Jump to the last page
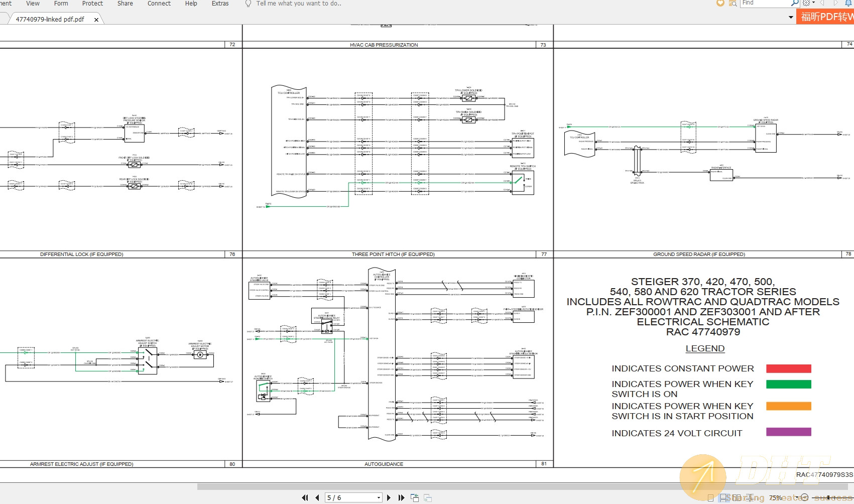The image size is (854, 504). [401, 497]
